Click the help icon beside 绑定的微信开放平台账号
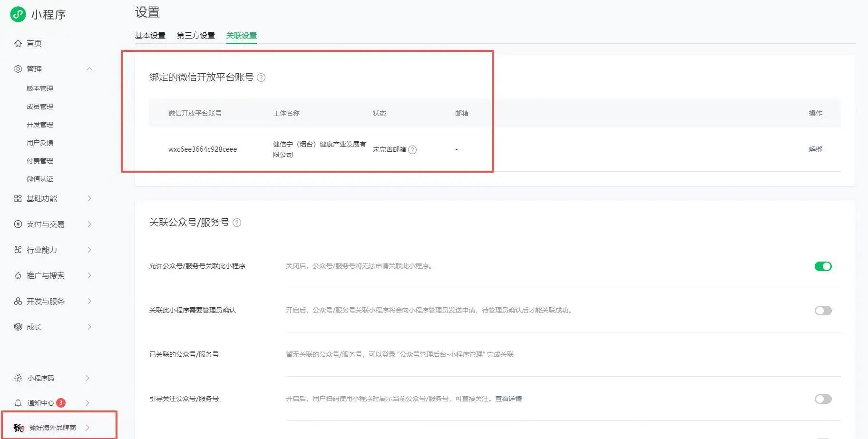 (x=261, y=78)
